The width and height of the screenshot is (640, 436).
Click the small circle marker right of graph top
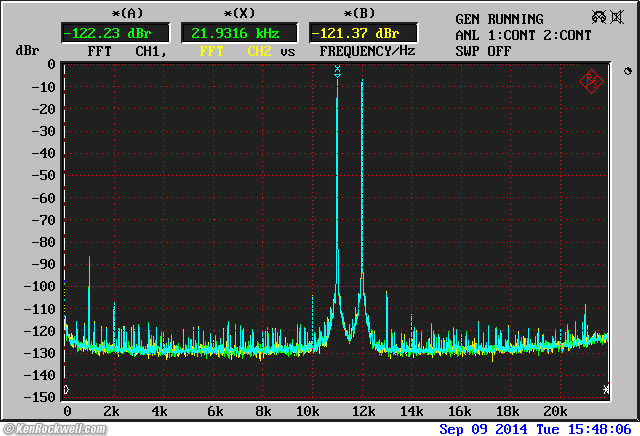pos(626,72)
